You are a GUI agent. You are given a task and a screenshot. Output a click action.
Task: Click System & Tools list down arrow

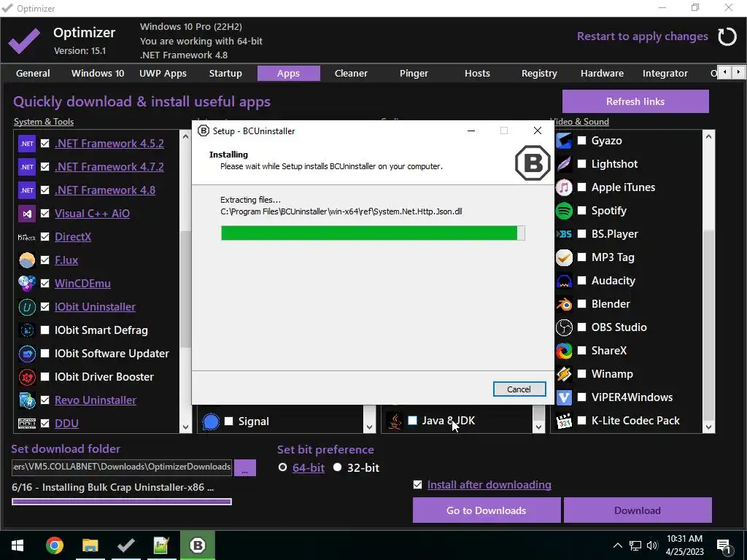coord(185,427)
